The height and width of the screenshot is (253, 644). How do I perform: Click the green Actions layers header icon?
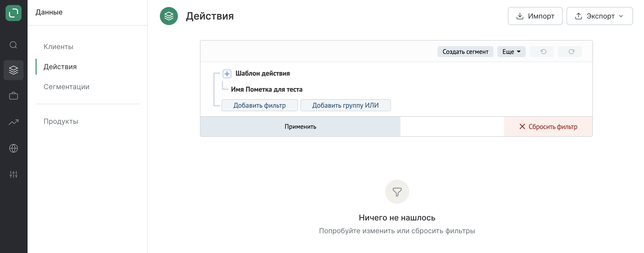point(169,16)
